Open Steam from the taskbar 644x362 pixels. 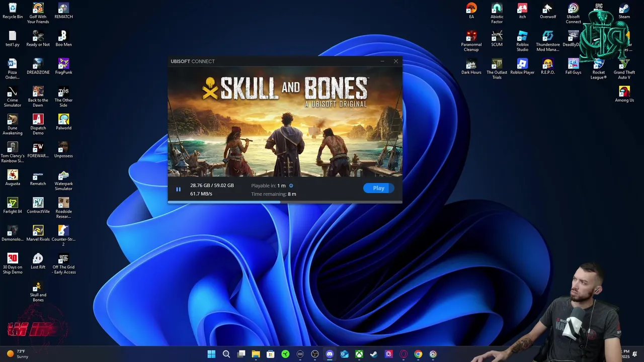(373, 354)
